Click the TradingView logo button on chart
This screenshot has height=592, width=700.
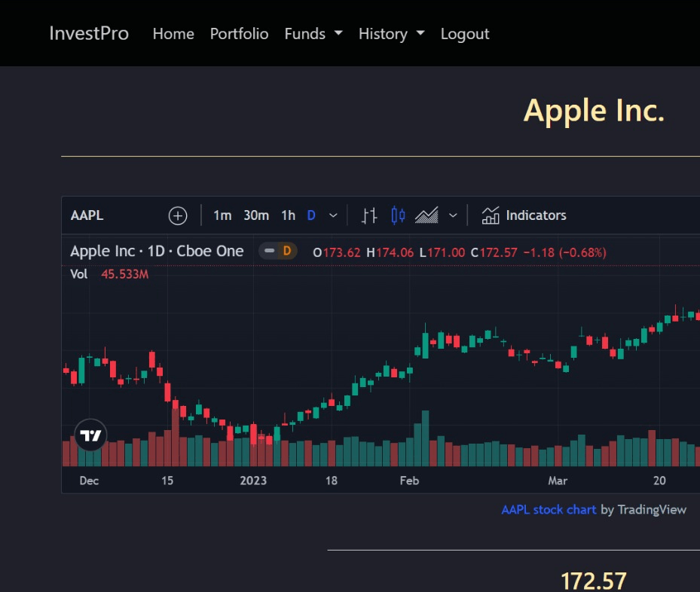(90, 435)
